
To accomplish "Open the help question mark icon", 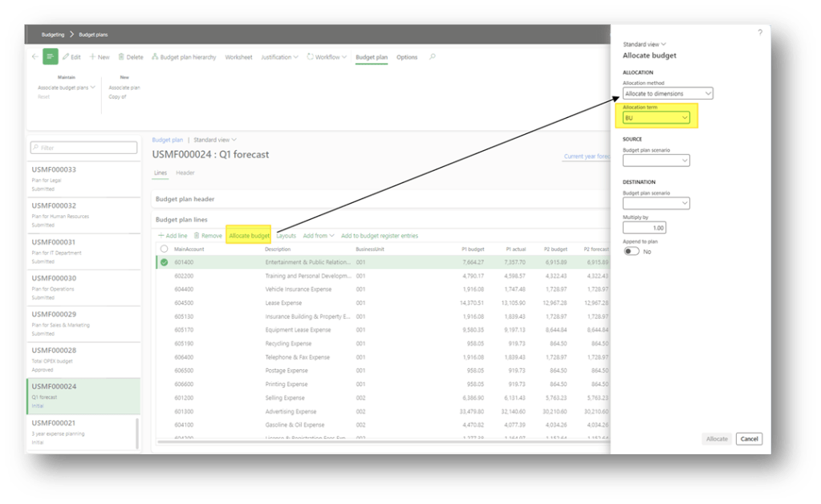I will (760, 32).
